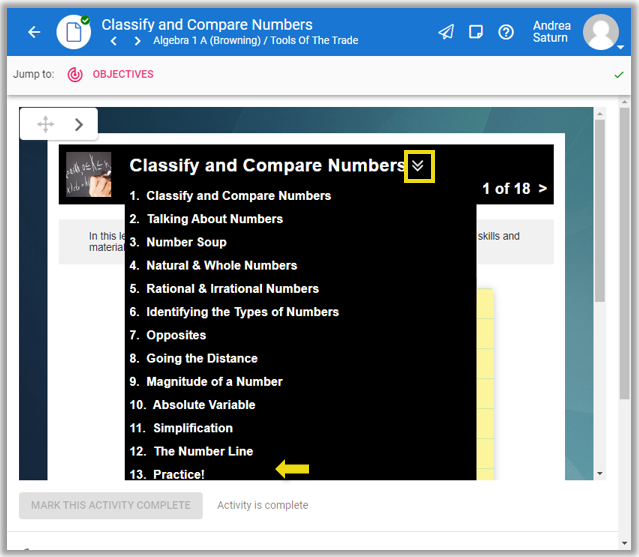Screen dimensions: 639x557
Task: Click the lesson chalkboard thumbnail
Action: [89, 174]
